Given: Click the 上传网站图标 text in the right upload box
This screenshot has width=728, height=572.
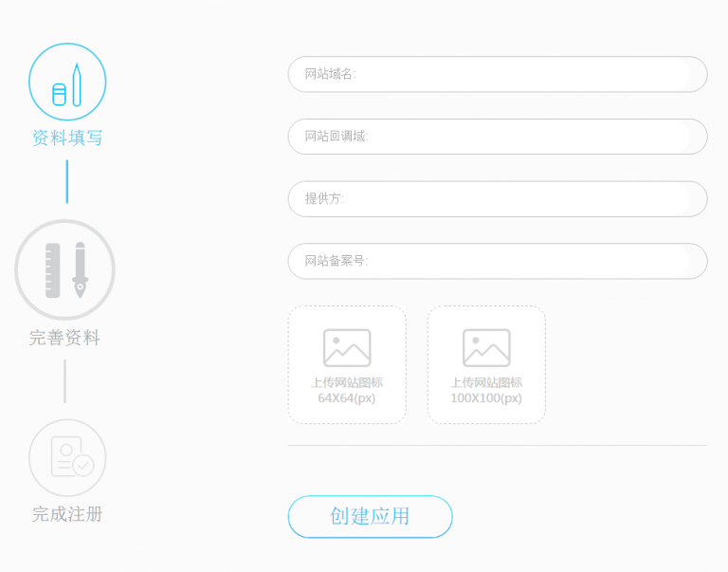Looking at the screenshot, I should pos(486,382).
